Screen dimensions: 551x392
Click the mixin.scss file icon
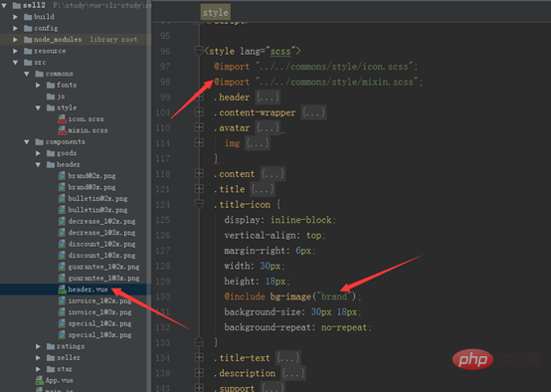pyautogui.click(x=63, y=130)
